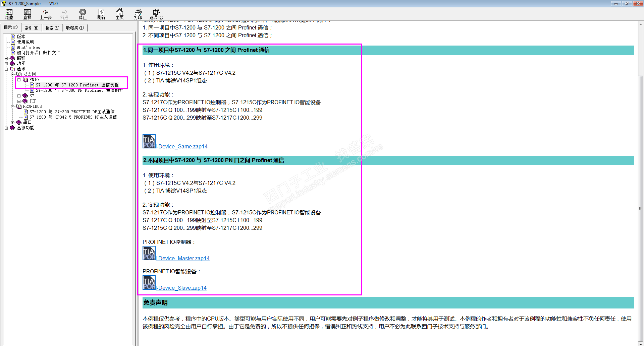Collapse the PROFIBUS tree node

pos(13,107)
